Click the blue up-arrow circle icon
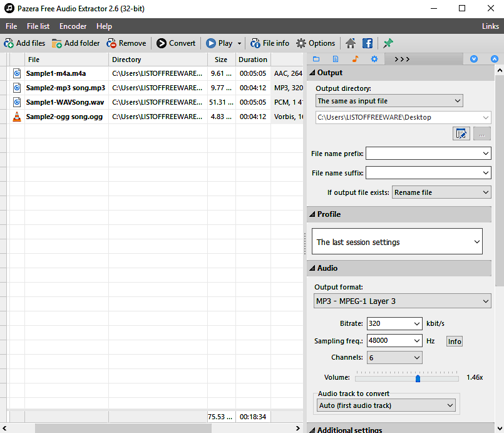The height and width of the screenshot is (433, 504). click(x=495, y=59)
